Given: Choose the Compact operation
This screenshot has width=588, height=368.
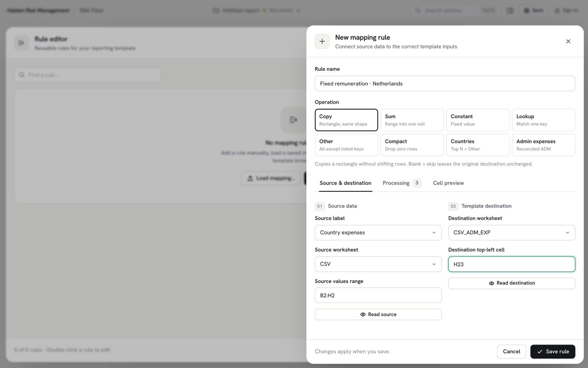Looking at the screenshot, I should tap(412, 145).
